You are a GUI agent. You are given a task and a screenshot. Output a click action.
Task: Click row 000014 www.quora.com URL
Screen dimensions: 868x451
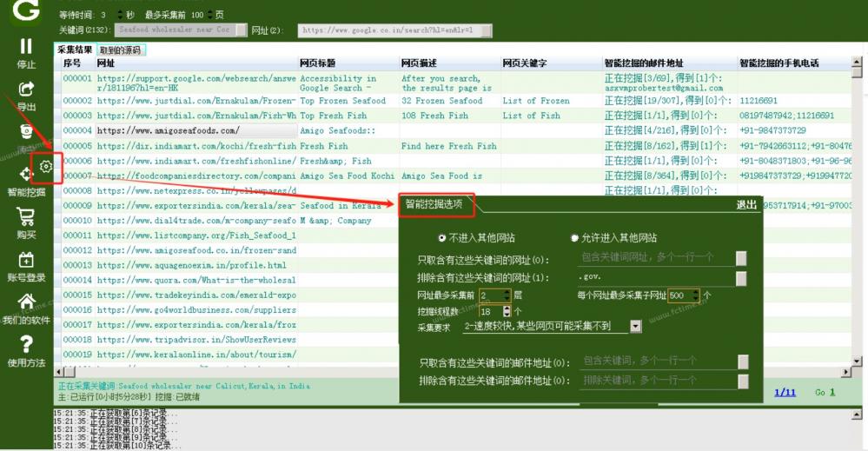tap(196, 280)
